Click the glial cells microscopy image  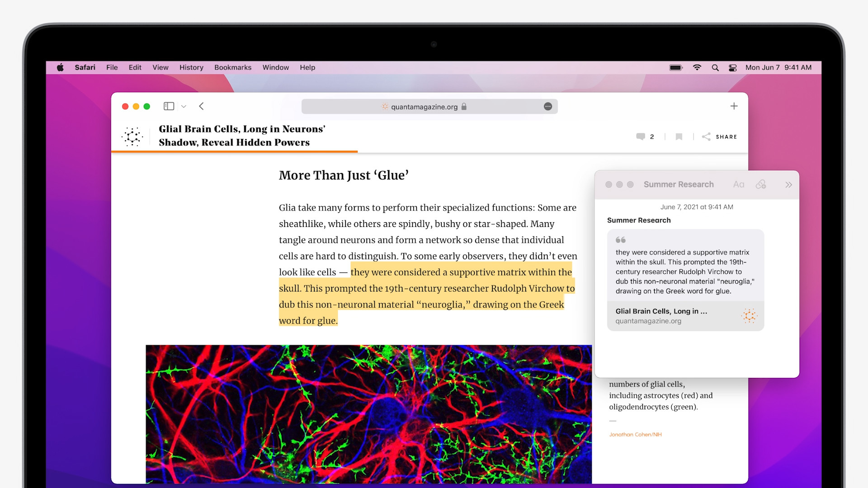pyautogui.click(x=368, y=413)
